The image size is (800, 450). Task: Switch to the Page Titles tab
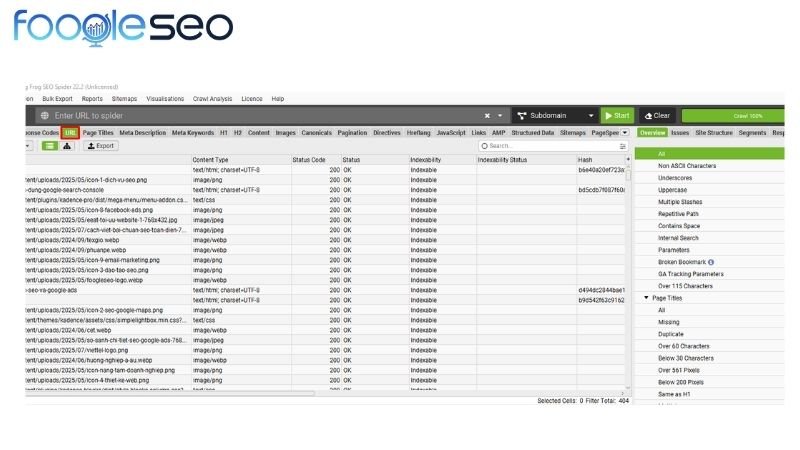coord(98,133)
